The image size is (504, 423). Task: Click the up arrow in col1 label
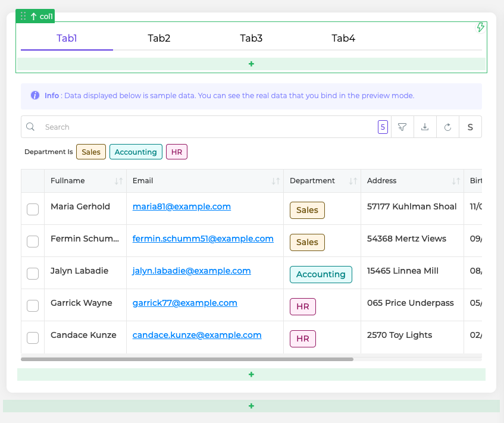click(x=33, y=16)
